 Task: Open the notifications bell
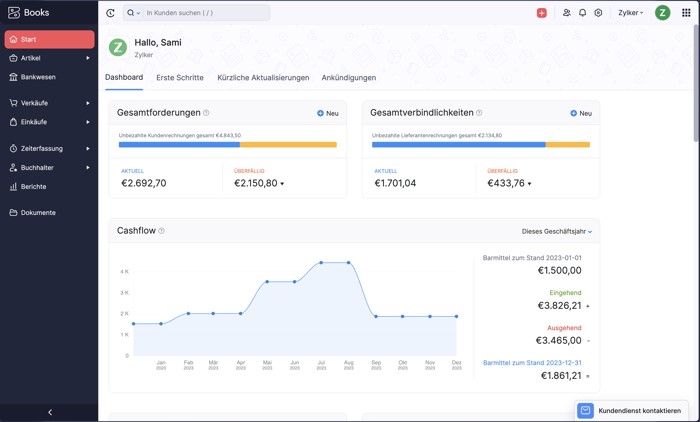583,13
